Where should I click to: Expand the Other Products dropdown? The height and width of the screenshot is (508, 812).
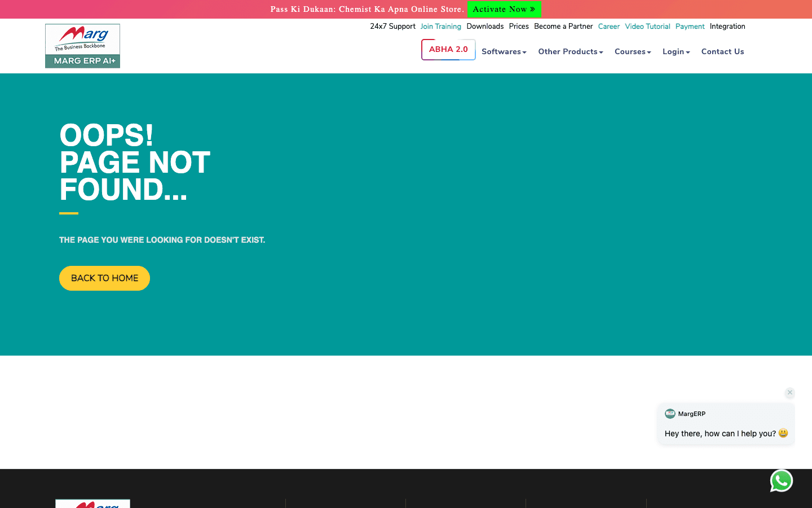(x=571, y=51)
